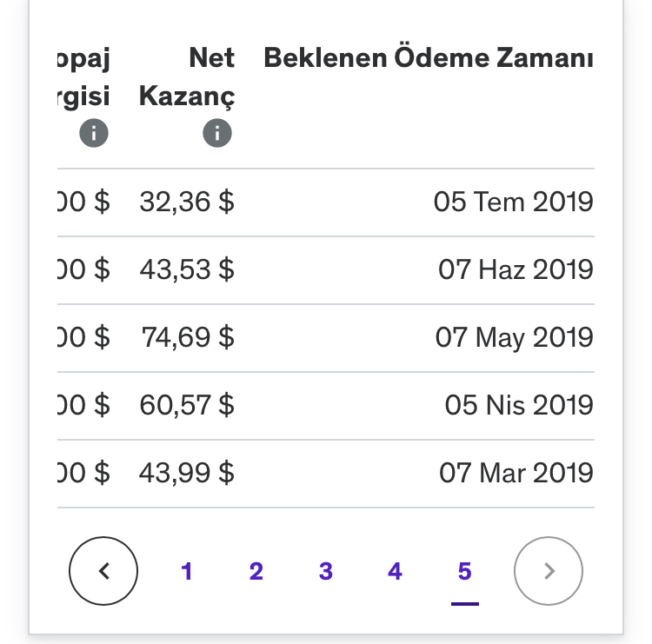The width and height of the screenshot is (652, 644).
Task: Select current page 5 in pagination
Action: coord(464,571)
